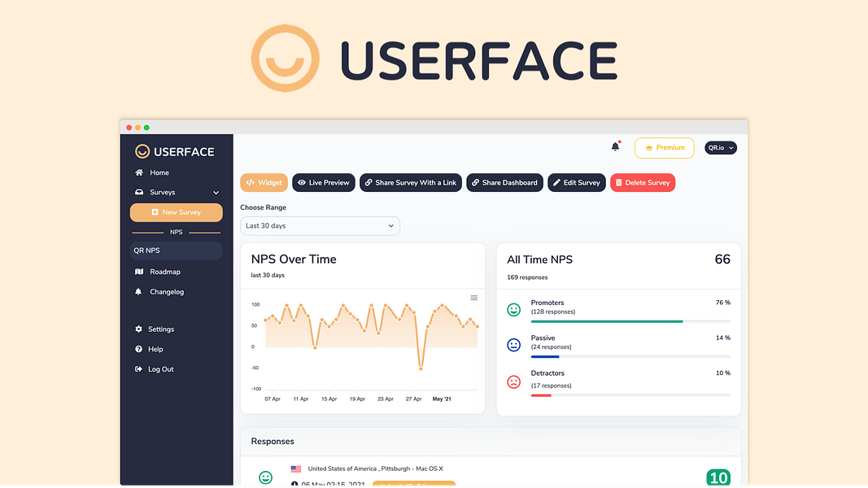Click the green Promoters smiley icon
Image resolution: width=868 pixels, height=488 pixels.
513,309
